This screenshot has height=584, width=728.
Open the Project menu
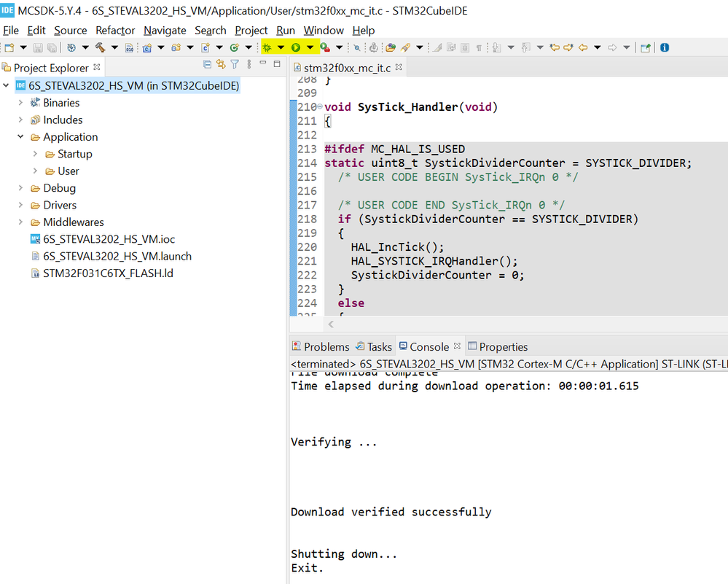tap(251, 31)
